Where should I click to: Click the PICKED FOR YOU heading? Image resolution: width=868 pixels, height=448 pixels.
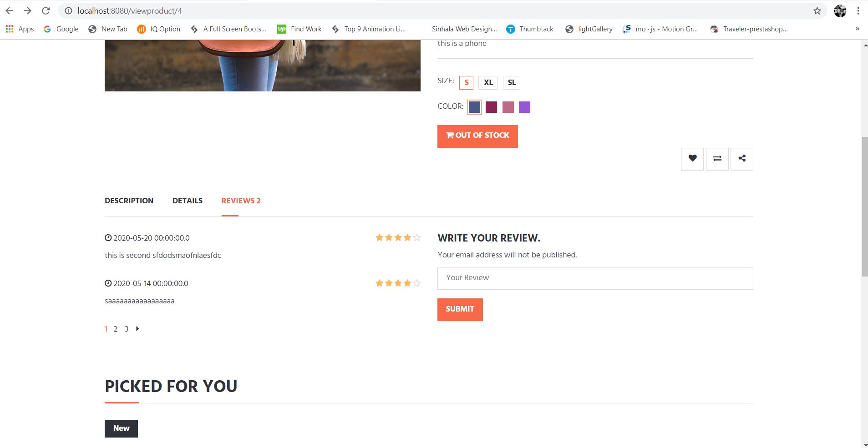171,387
